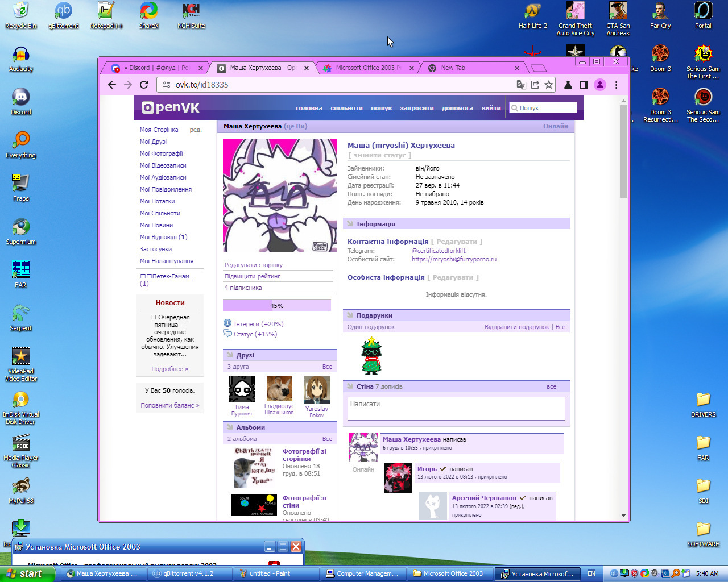The width and height of the screenshot is (728, 582).
Task: Collapse the Подарунки section header
Action: click(x=374, y=315)
